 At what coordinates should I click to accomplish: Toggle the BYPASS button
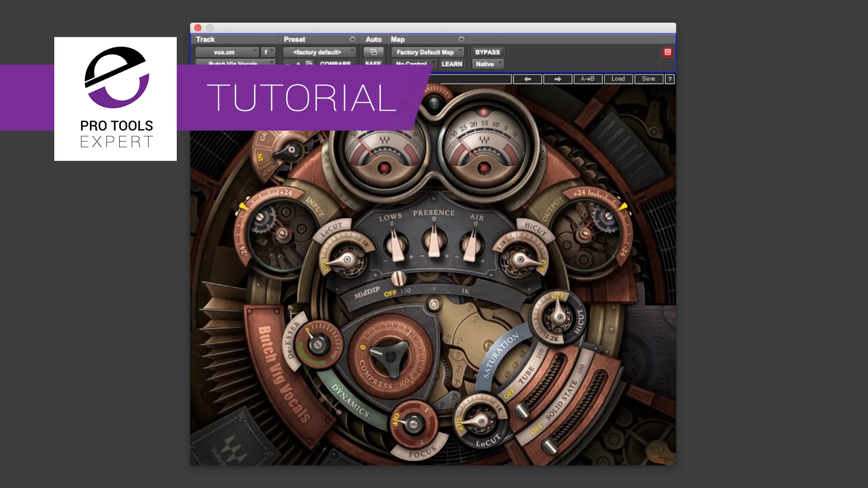[487, 52]
